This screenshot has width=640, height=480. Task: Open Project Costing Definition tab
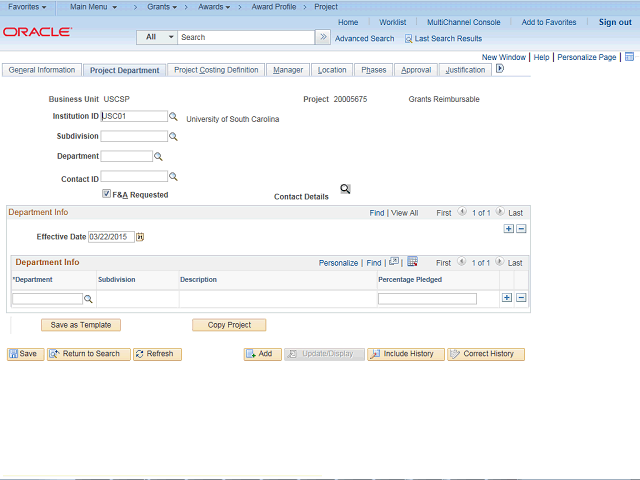[216, 70]
